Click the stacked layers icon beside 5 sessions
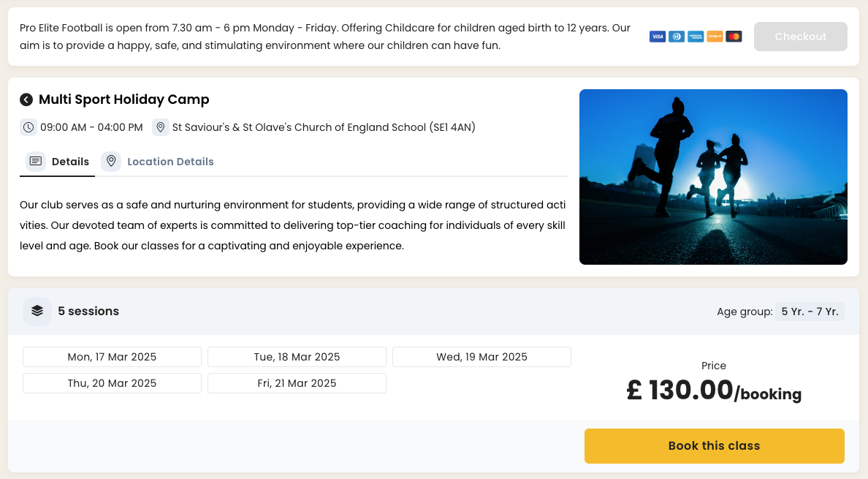The image size is (868, 479). coord(37,311)
